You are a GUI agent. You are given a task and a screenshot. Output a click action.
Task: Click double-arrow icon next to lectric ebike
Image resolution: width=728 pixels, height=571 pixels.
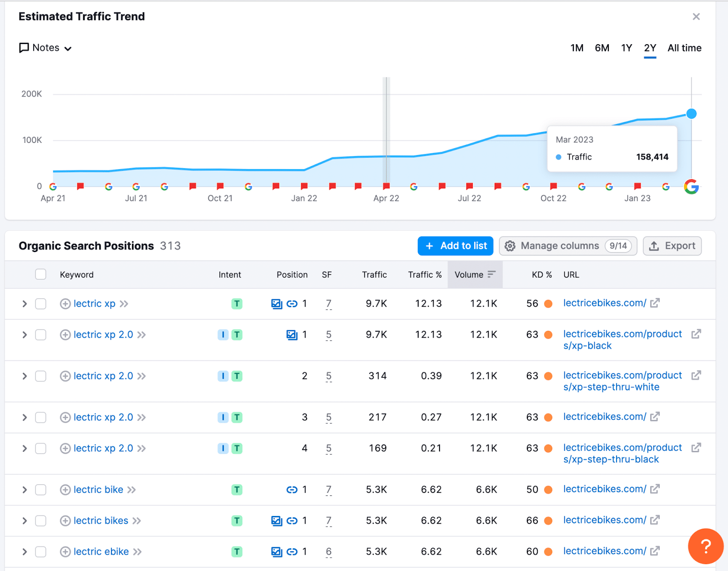(x=137, y=551)
